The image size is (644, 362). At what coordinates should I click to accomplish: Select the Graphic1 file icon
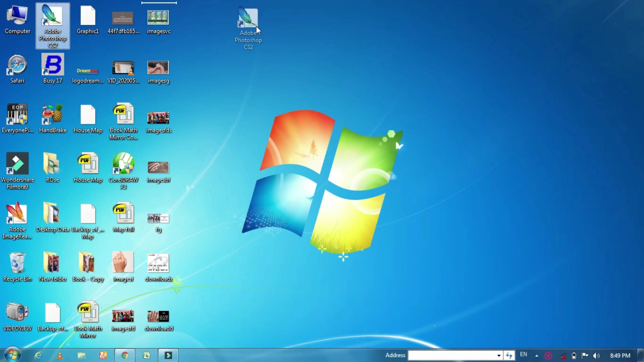[88, 20]
